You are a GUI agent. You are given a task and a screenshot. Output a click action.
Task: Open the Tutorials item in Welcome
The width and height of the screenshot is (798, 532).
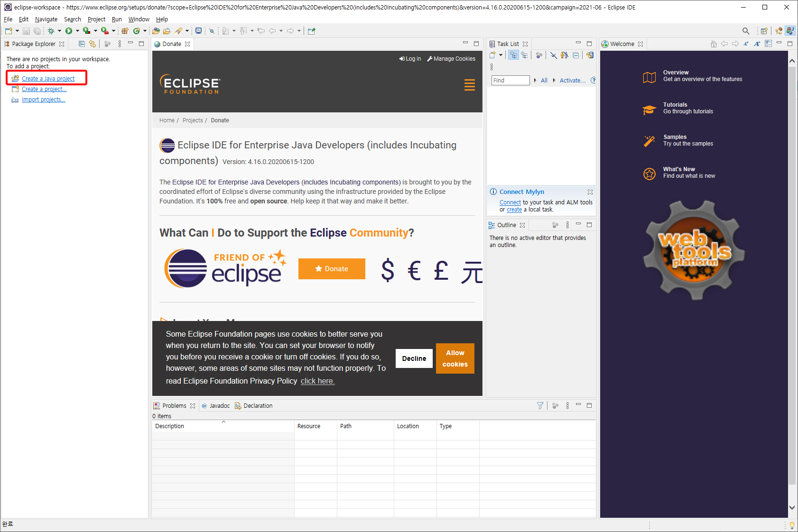[678, 108]
